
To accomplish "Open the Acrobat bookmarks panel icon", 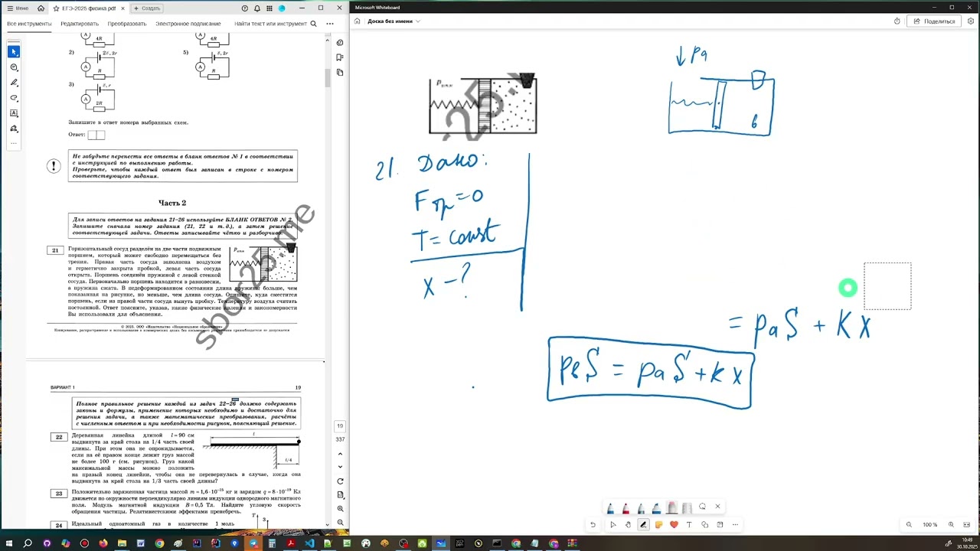I will tap(340, 57).
